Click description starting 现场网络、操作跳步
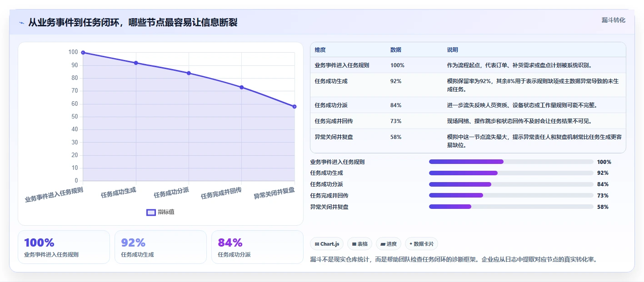644x282 pixels. (x=519, y=121)
